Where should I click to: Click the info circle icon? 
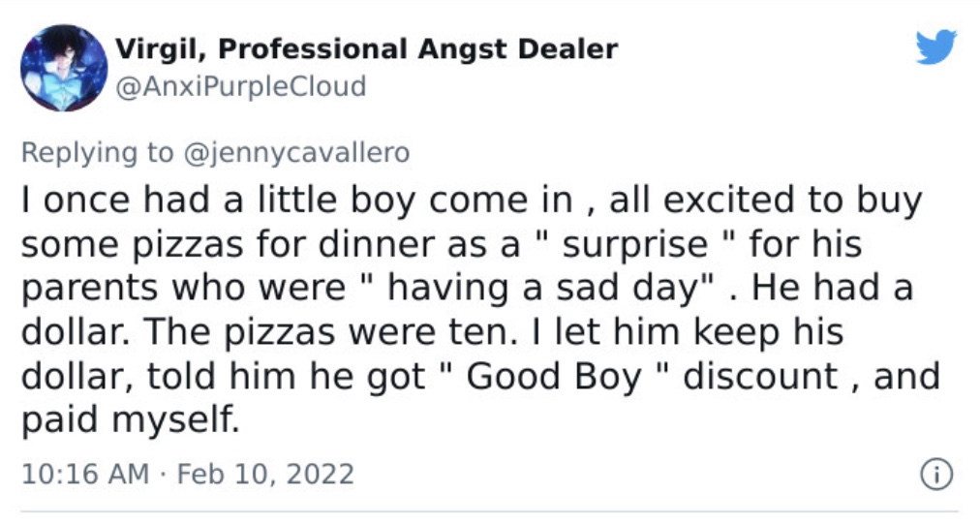pos(936,475)
